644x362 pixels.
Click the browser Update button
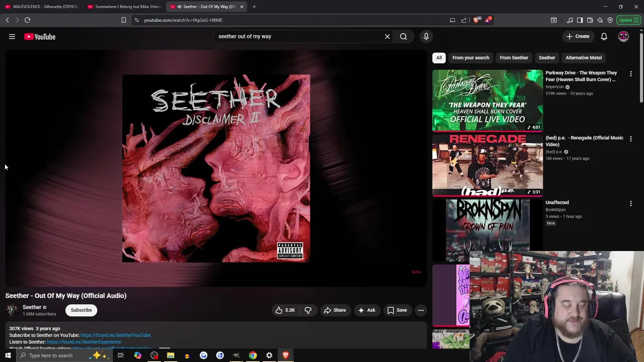pos(628,20)
